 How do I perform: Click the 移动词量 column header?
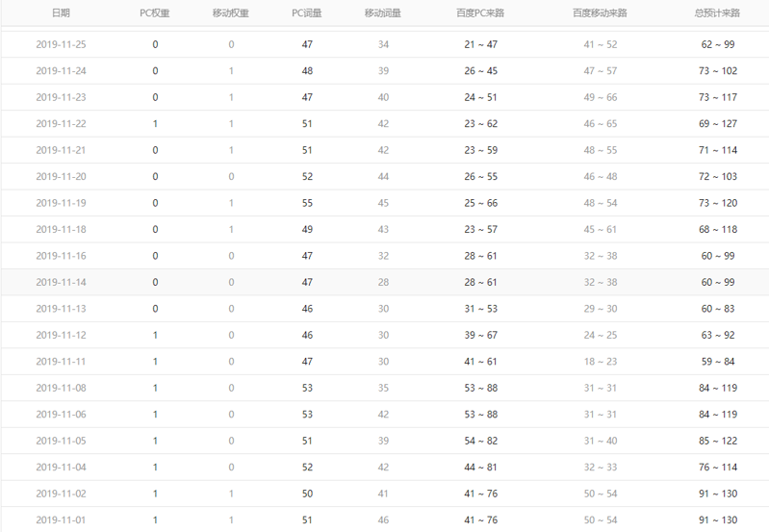click(x=382, y=13)
